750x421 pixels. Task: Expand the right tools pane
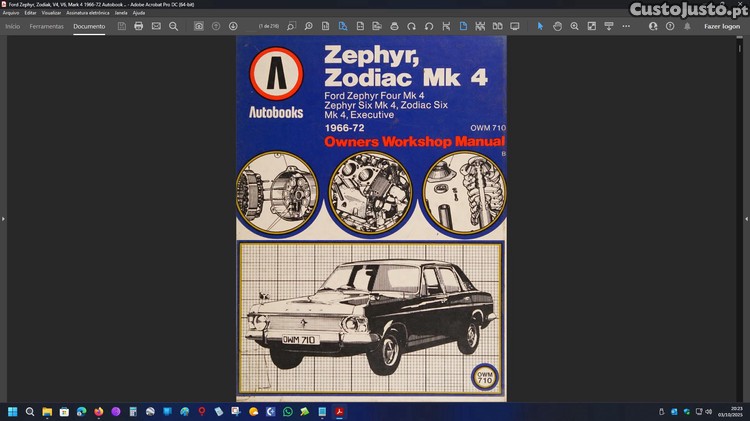pos(746,218)
